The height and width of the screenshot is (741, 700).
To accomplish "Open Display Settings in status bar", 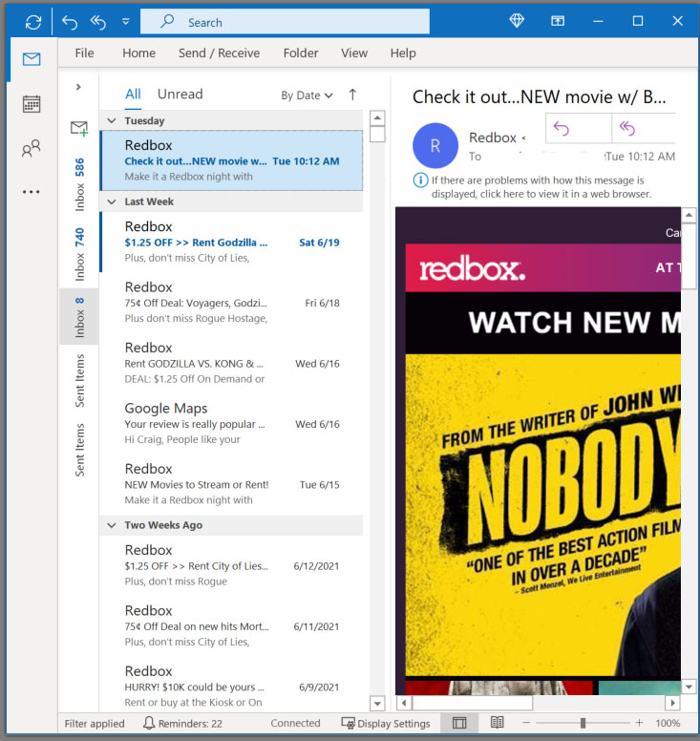I will (386, 724).
